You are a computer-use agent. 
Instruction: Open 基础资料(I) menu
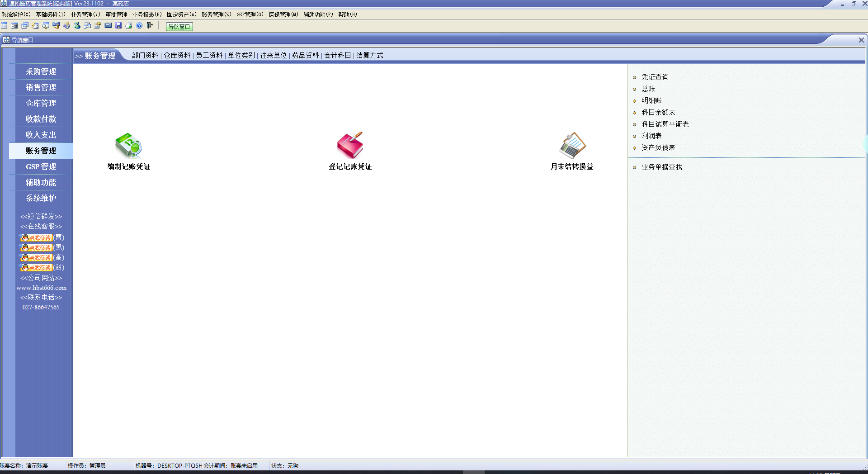[51, 14]
